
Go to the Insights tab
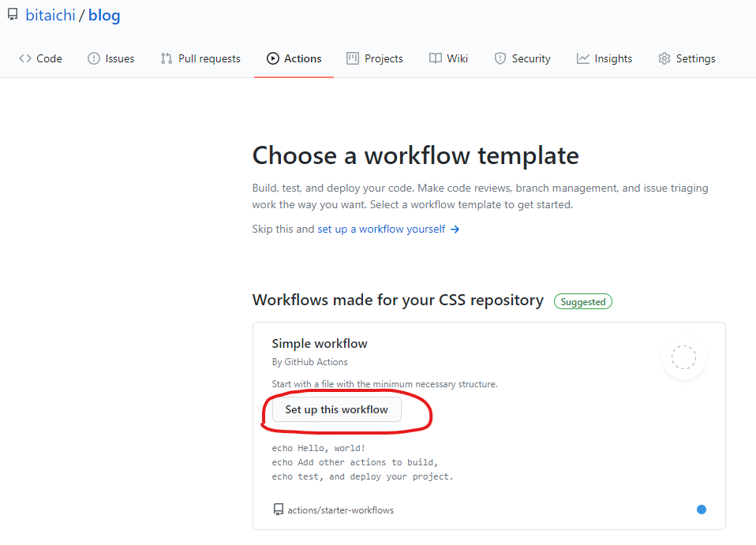(613, 58)
